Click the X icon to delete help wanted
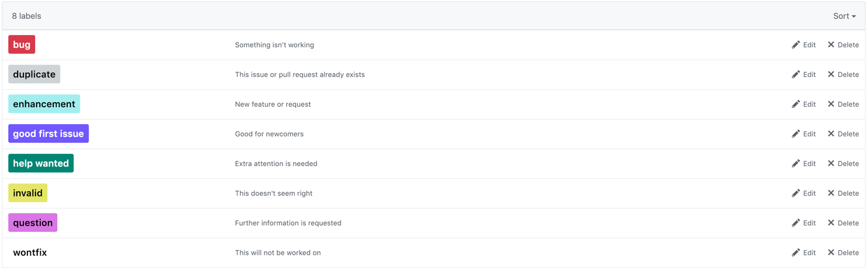 [x=831, y=164]
